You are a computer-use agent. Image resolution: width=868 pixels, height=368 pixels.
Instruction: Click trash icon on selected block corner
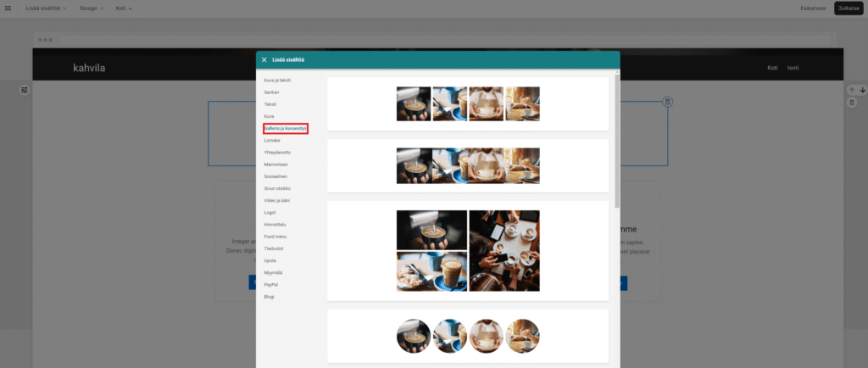(667, 102)
